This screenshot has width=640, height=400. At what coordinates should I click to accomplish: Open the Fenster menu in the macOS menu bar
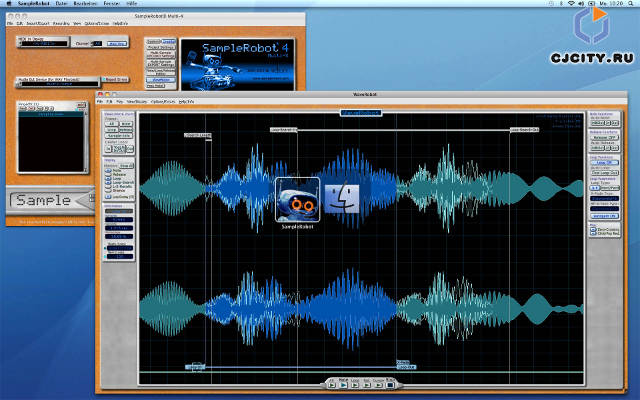111,3
